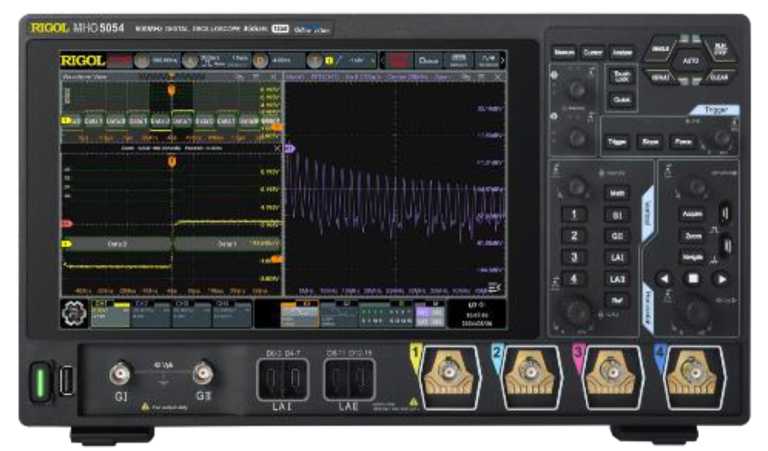768x451 pixels.
Task: Toggle the Touch Lock key
Action: (622, 76)
